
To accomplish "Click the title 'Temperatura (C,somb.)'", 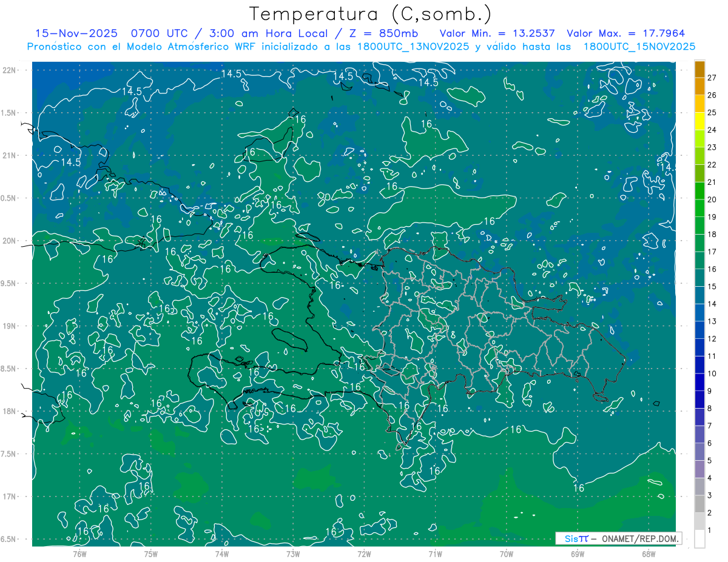I will pyautogui.click(x=370, y=14).
